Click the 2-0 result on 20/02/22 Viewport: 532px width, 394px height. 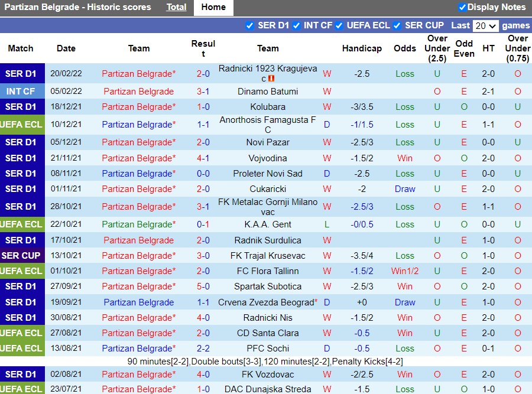click(203, 74)
